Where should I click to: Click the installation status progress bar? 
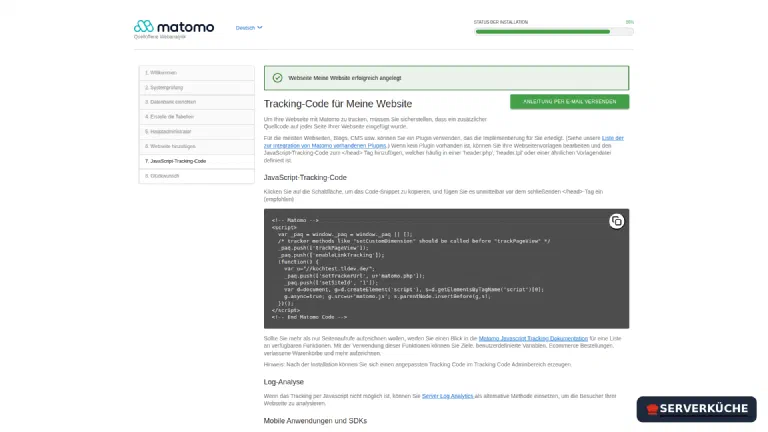point(553,32)
